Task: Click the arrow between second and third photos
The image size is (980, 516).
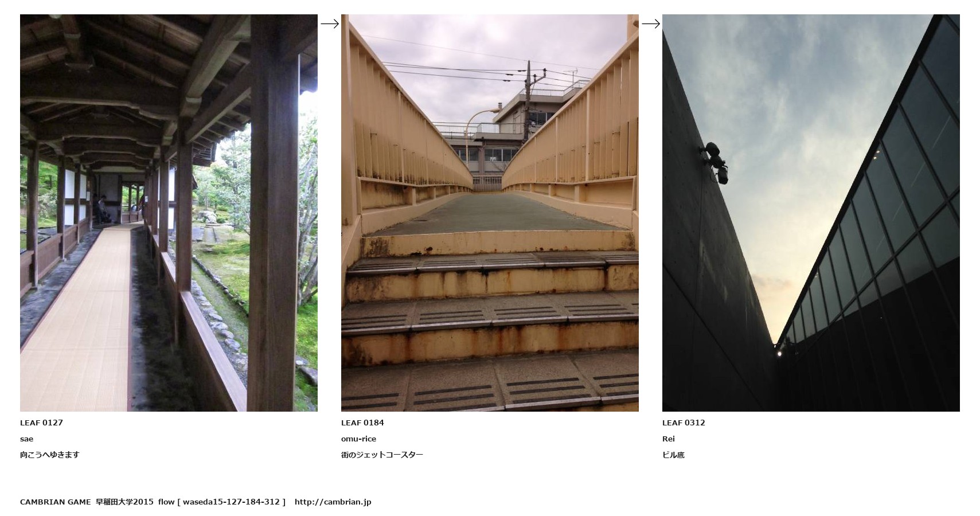Action: pyautogui.click(x=651, y=24)
